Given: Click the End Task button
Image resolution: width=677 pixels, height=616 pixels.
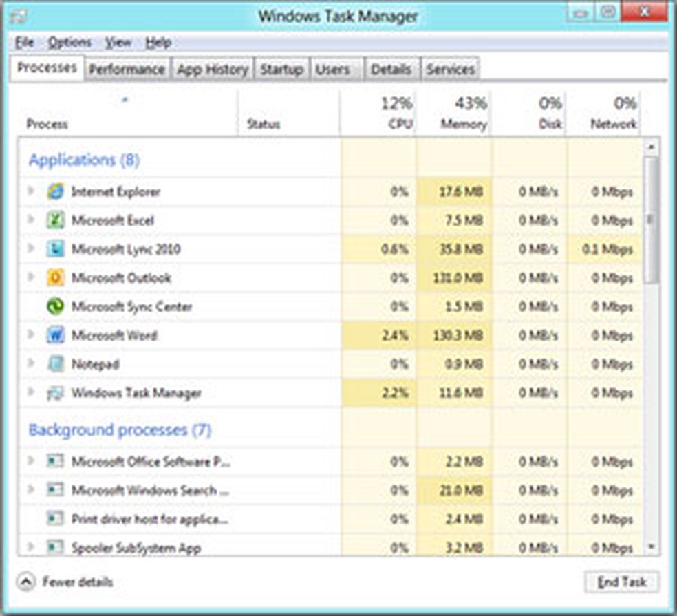Looking at the screenshot, I should pyautogui.click(x=621, y=582).
